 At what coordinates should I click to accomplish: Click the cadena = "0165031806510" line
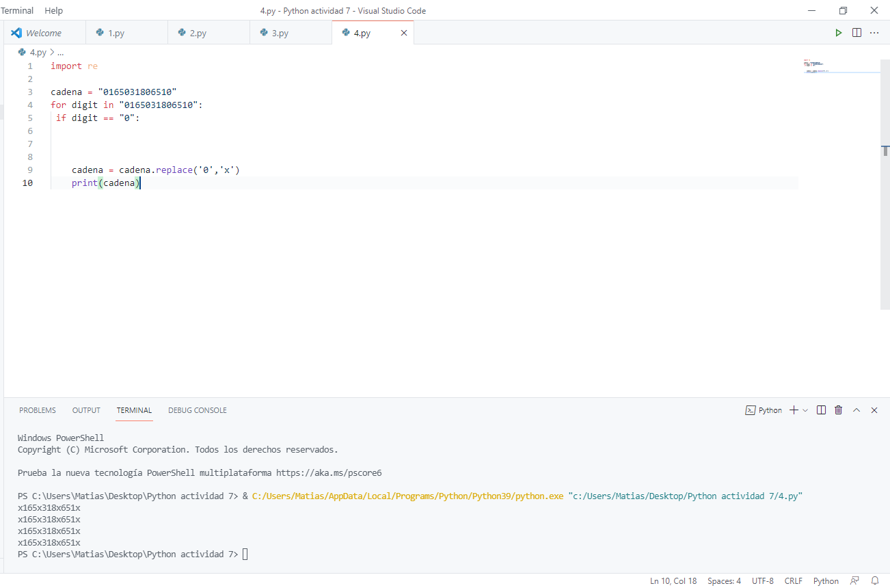click(113, 92)
